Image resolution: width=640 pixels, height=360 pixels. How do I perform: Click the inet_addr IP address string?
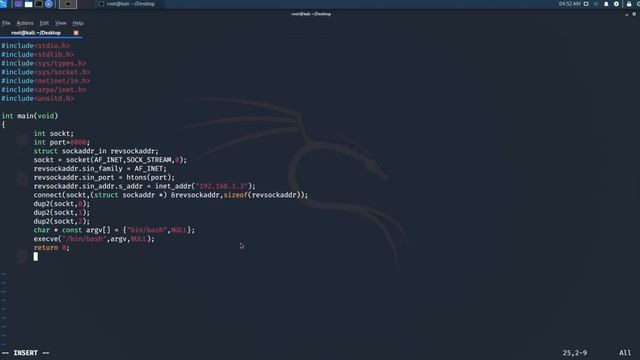tap(222, 186)
